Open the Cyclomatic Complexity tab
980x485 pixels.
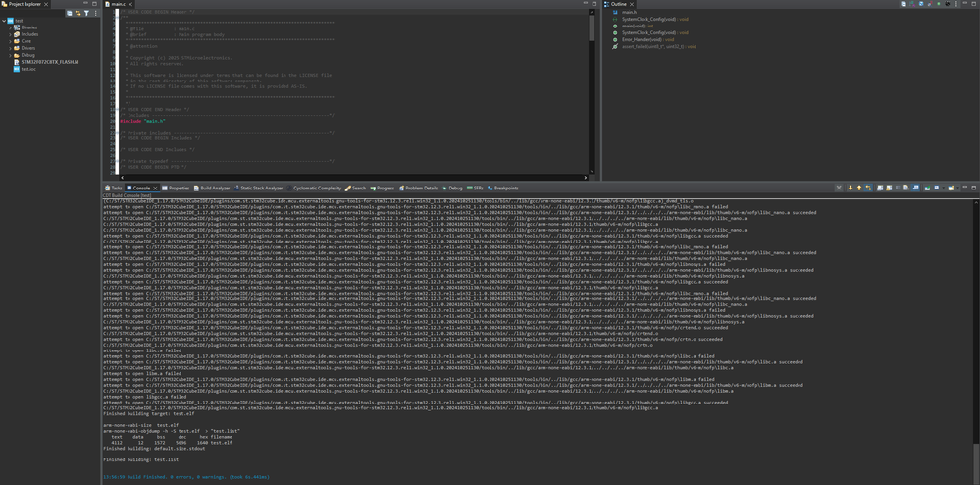click(x=314, y=188)
